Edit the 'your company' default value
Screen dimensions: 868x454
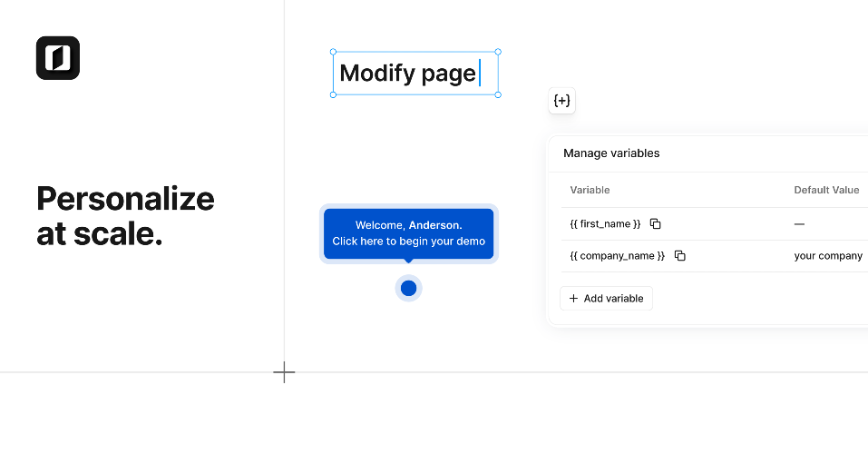(828, 255)
